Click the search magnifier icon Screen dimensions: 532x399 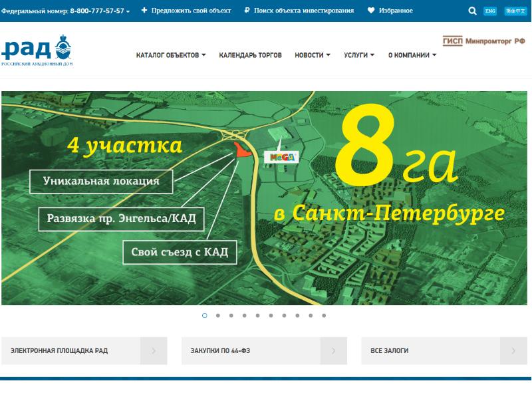472,11
